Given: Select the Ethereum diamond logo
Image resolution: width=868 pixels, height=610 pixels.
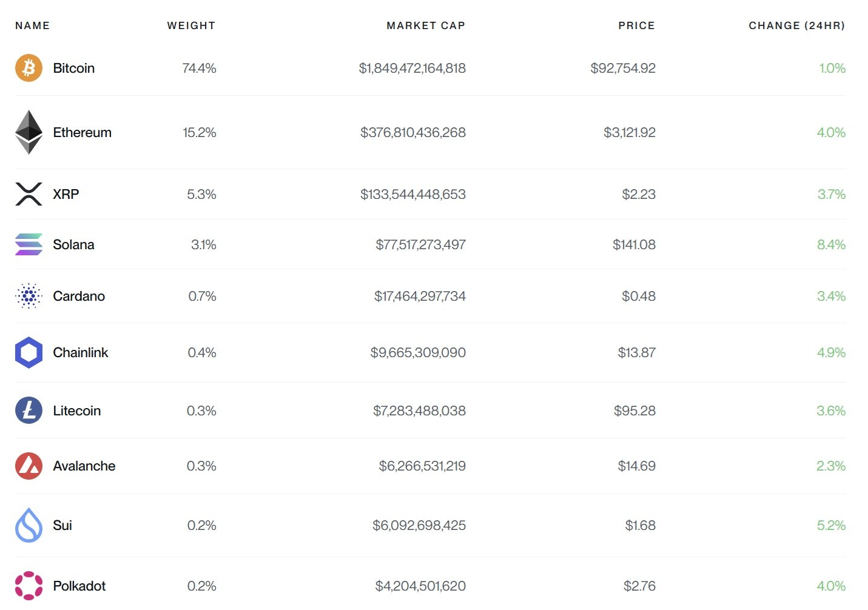Looking at the screenshot, I should [x=28, y=132].
